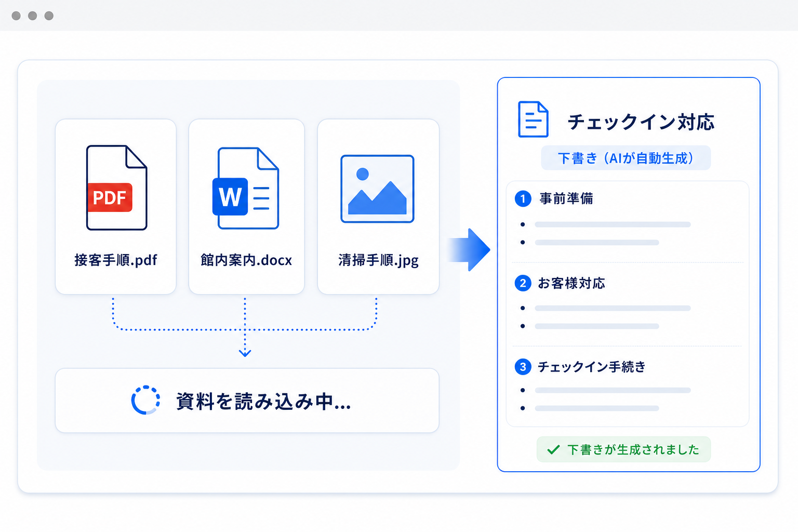Image resolution: width=798 pixels, height=532 pixels.
Task: Click the step 1 number badge
Action: (x=523, y=198)
